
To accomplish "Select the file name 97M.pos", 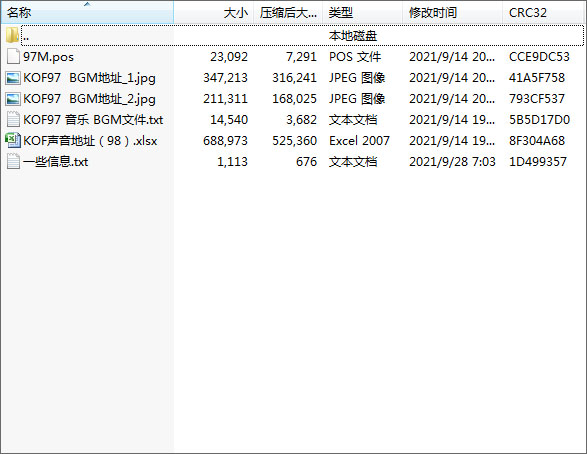I will 48,57.
